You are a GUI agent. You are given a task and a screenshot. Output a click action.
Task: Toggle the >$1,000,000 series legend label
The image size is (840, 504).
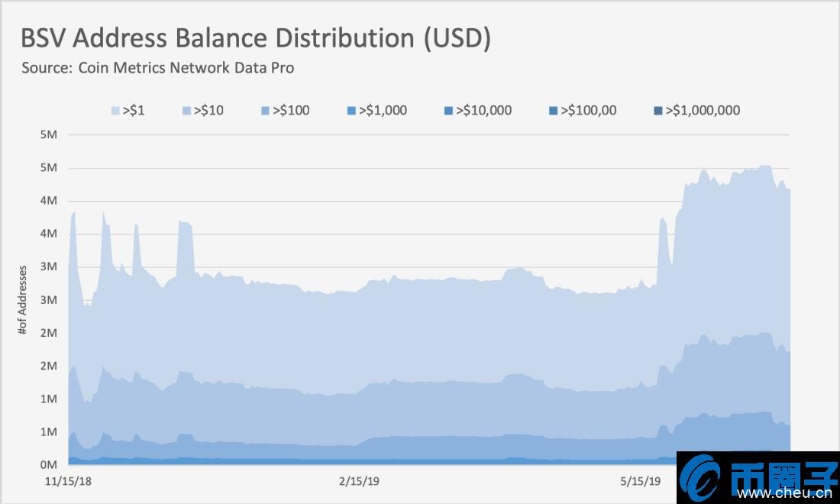(703, 111)
